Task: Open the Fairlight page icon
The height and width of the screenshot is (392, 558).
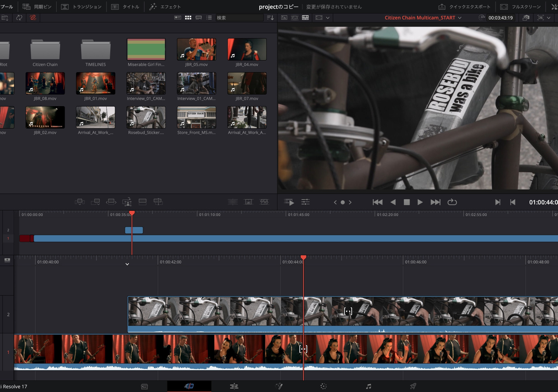Action: [369, 386]
